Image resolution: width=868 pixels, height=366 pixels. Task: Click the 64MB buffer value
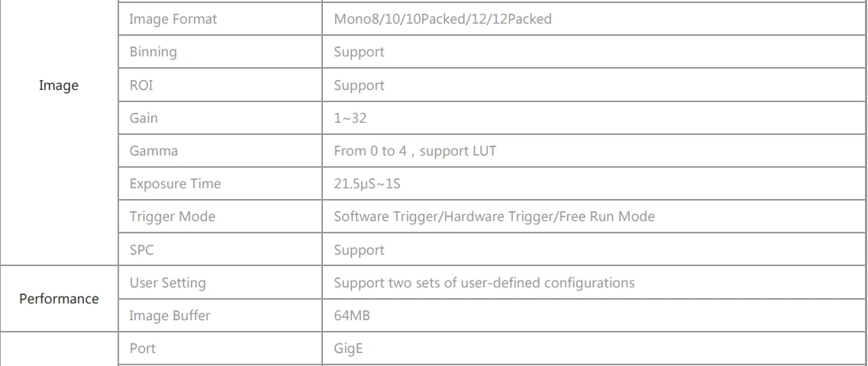352,316
